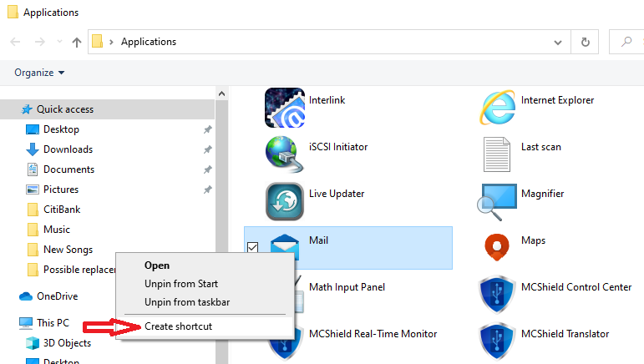Click the New Songs folder icon
Viewport: 644px width, 364px height.
[x=33, y=250]
